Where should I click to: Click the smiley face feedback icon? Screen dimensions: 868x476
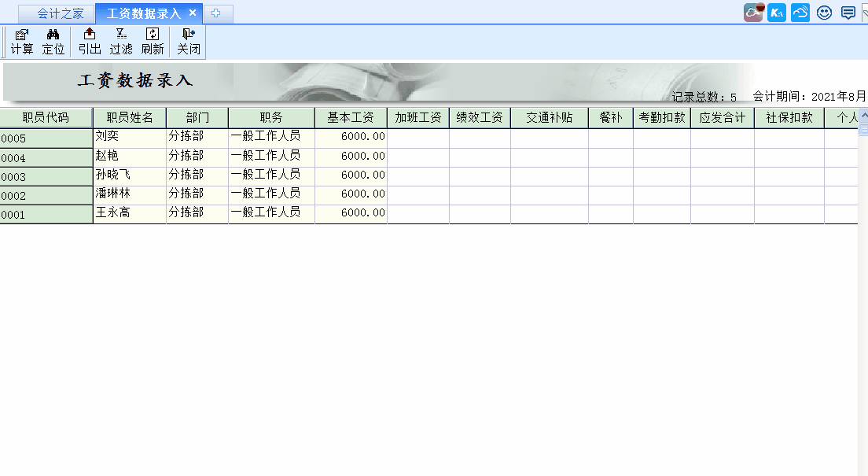tap(824, 13)
